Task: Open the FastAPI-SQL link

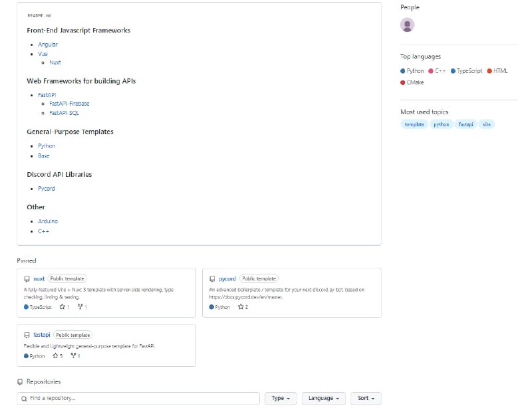Action: [64, 113]
